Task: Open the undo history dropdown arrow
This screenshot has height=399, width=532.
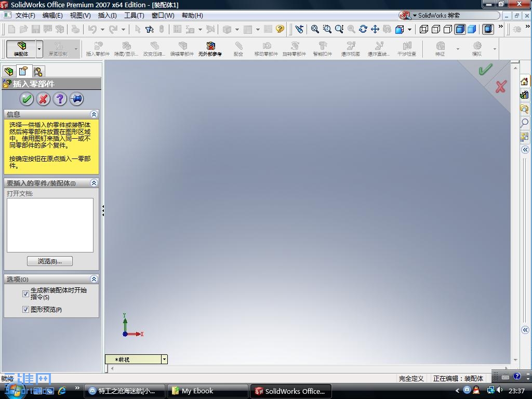Action: (102, 30)
